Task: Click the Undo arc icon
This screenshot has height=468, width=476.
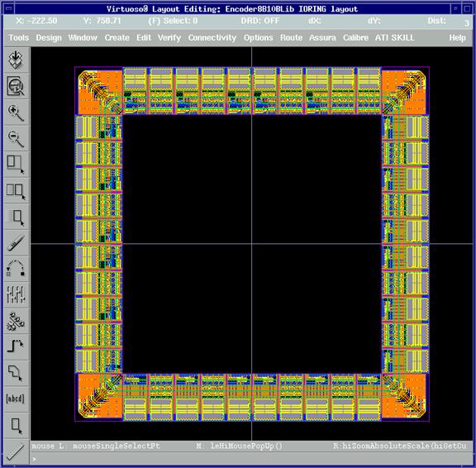Action: point(16,269)
